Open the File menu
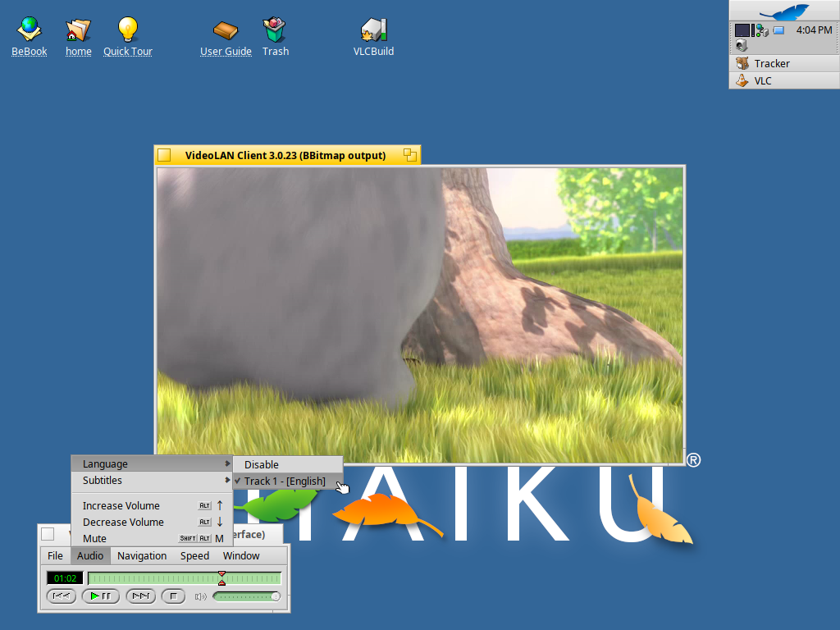Screen dimensions: 840x630 tap(55, 555)
